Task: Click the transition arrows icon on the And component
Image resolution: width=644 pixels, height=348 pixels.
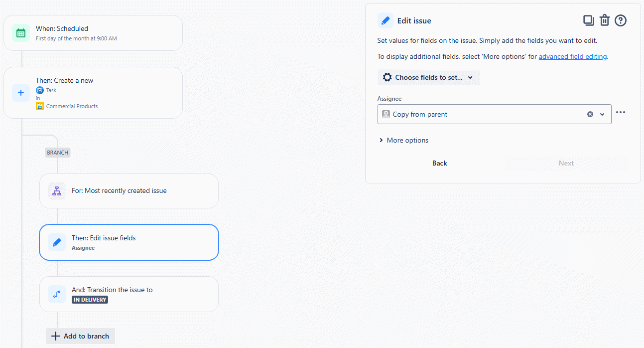Action: 56,294
